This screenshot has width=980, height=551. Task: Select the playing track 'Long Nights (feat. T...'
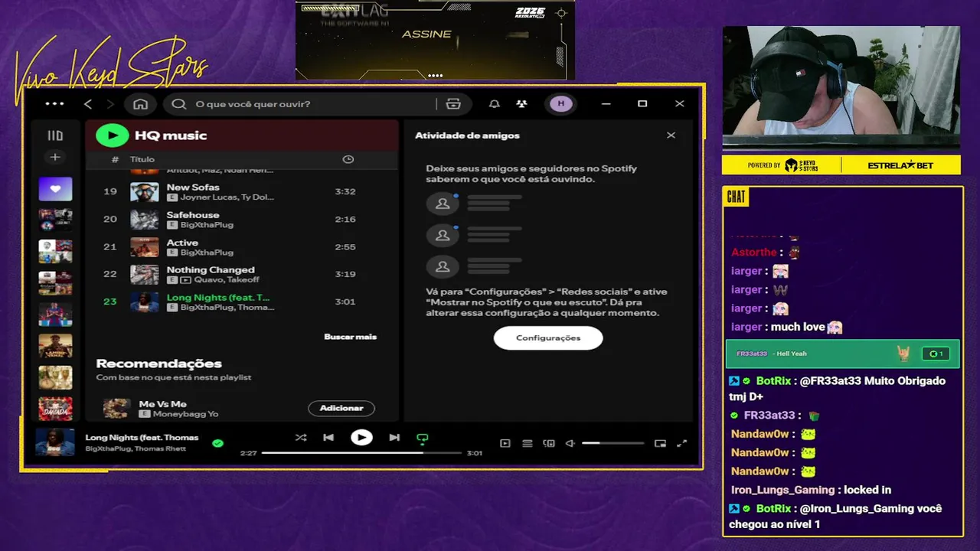[x=241, y=302]
